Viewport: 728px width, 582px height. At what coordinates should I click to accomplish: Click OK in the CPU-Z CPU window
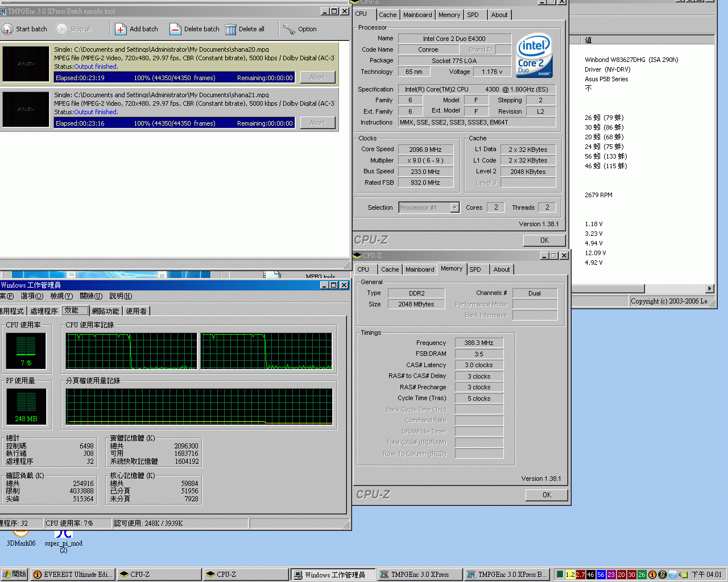[x=544, y=240]
